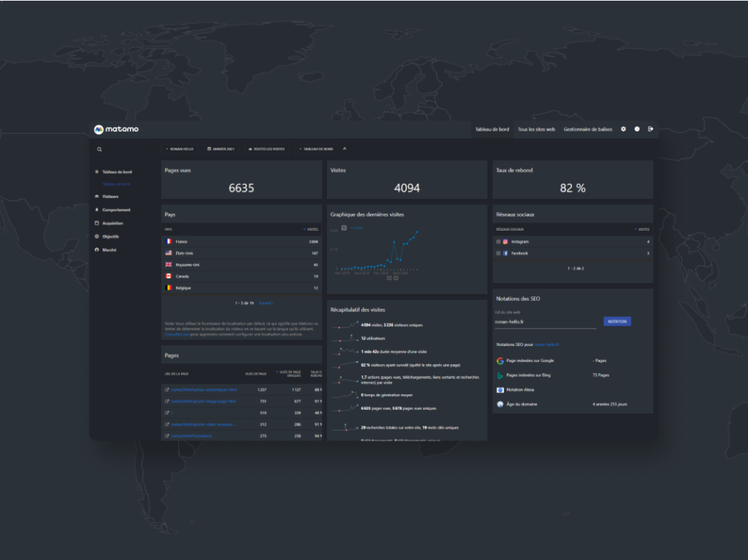This screenshot has height=560, width=748.
Task: Collapse the top controls with the chevron
Action: pos(345,149)
